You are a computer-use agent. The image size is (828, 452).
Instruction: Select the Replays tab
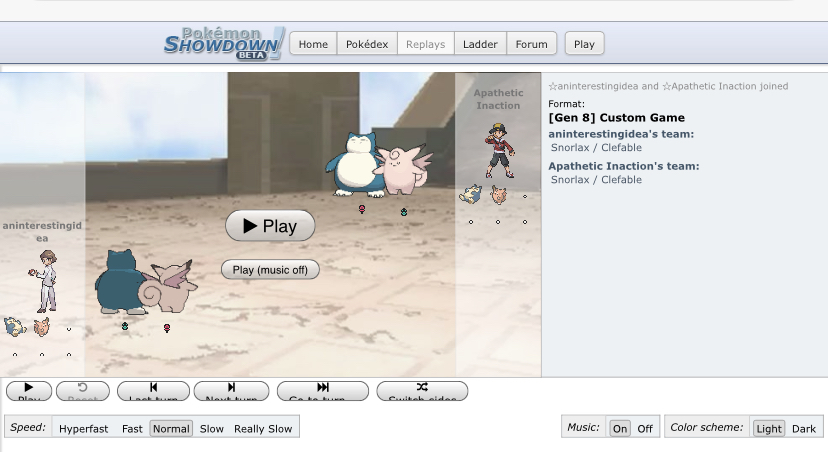pyautogui.click(x=426, y=44)
